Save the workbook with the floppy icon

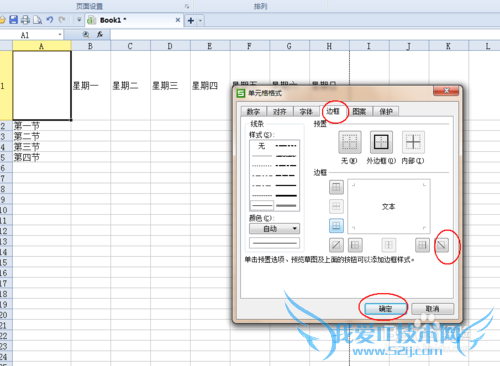point(13,20)
